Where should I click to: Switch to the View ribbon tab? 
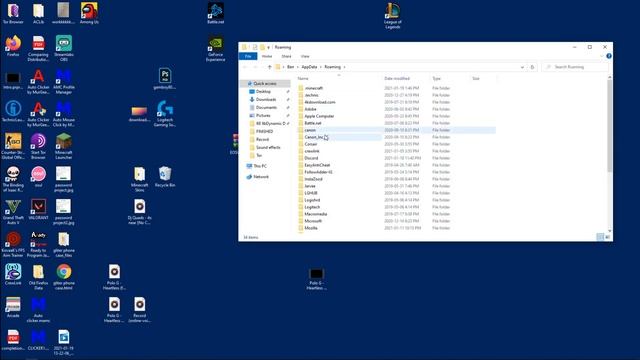pyautogui.click(x=305, y=56)
